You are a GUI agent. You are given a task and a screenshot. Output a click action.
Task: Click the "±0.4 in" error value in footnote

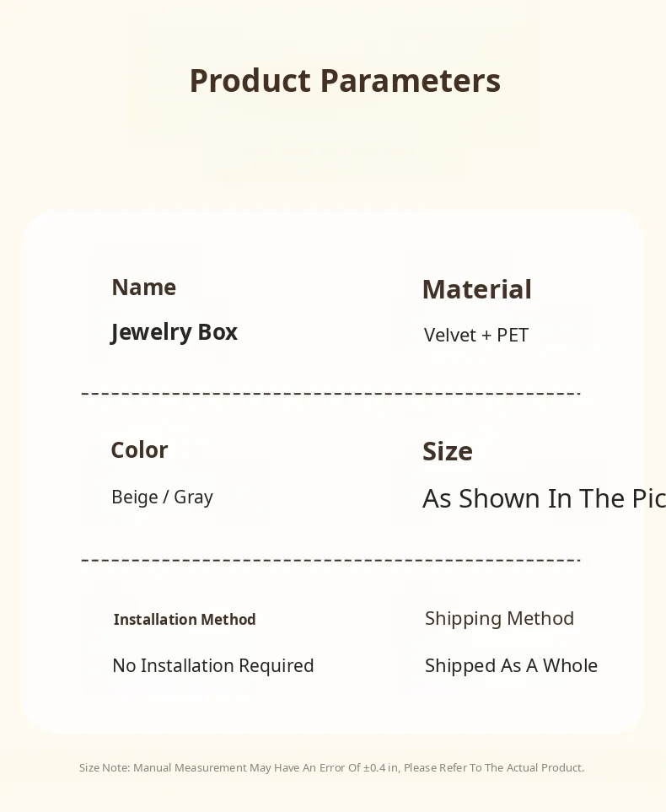point(381,768)
